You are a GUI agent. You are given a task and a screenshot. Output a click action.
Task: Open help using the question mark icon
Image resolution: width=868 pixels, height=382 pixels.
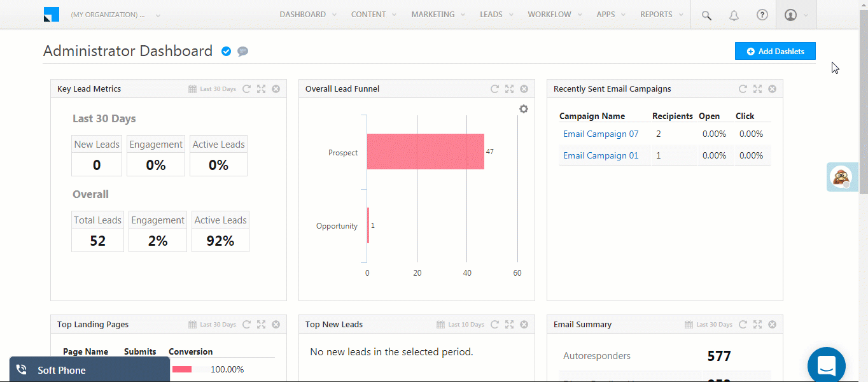[x=762, y=15]
